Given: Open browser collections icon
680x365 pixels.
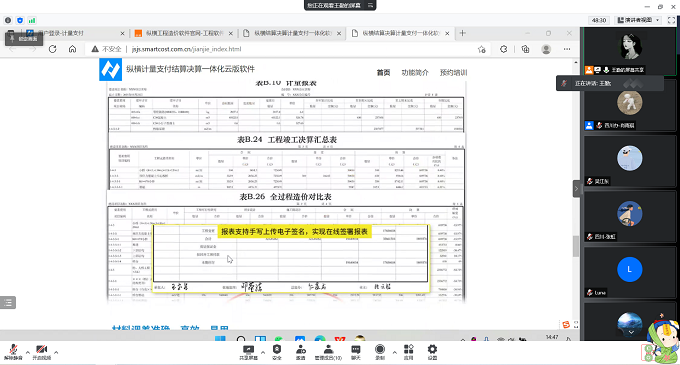Looking at the screenshot, I should click(525, 49).
